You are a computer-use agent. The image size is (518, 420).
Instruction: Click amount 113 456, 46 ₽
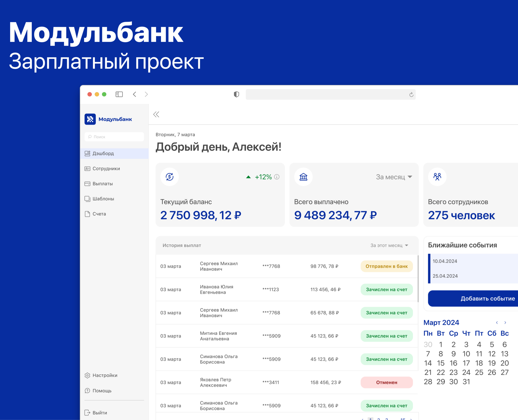325,289
